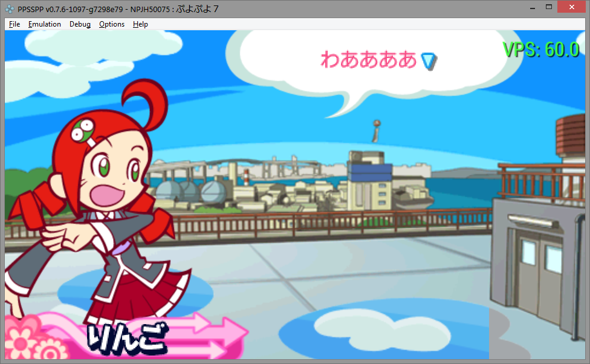The image size is (590, 364).
Task: Click the red water tank on rooftop
Action: pos(571,136)
